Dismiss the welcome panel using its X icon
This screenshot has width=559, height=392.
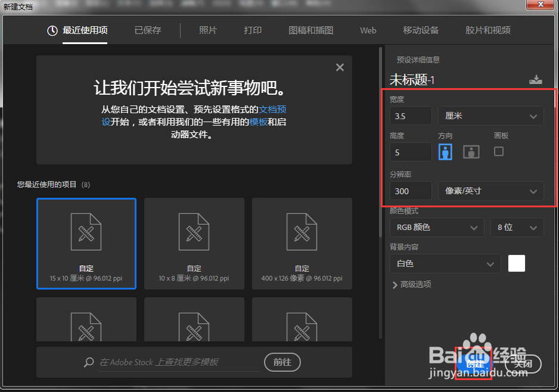click(340, 67)
